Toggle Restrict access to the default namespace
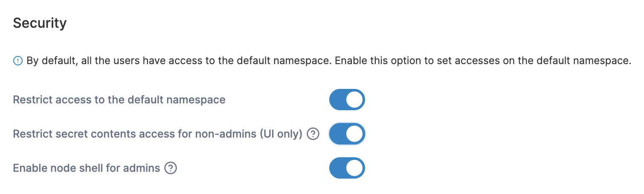This screenshot has width=644, height=194. click(x=347, y=100)
